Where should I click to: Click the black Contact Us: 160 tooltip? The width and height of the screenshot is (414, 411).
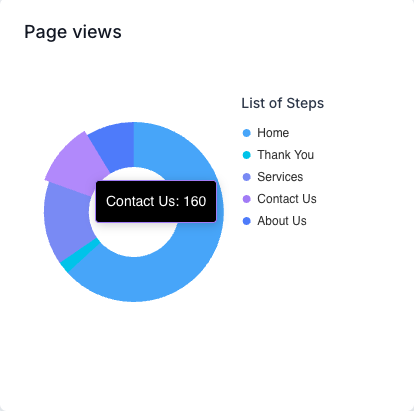click(156, 201)
